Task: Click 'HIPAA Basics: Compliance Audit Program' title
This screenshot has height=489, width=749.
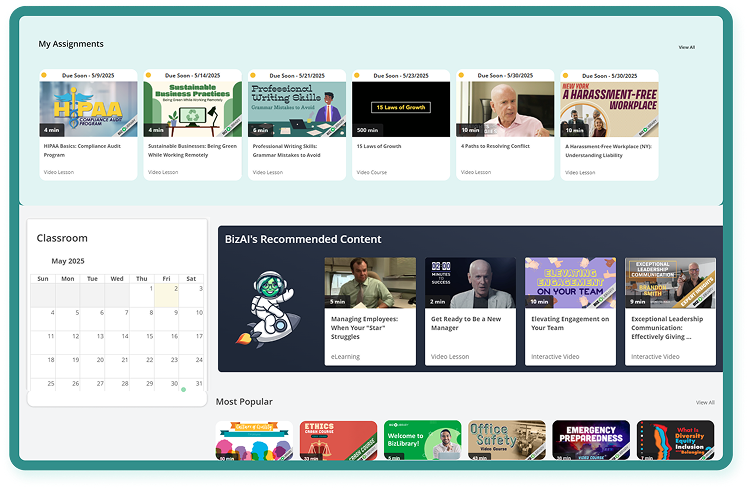Action: [82, 150]
